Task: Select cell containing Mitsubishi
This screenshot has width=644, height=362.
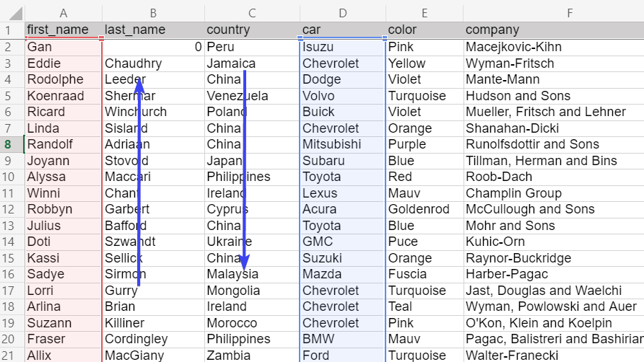Action: (343, 144)
